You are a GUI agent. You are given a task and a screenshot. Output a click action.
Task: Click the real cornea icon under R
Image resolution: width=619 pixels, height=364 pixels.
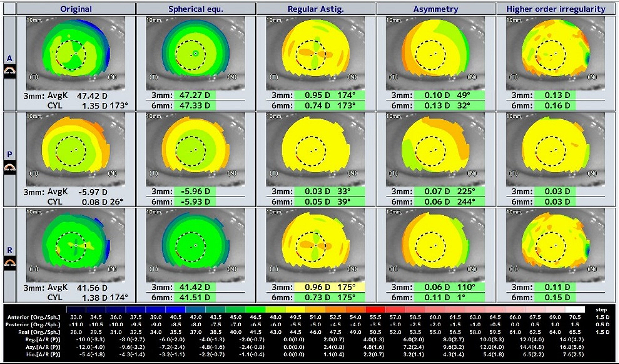coord(9,263)
